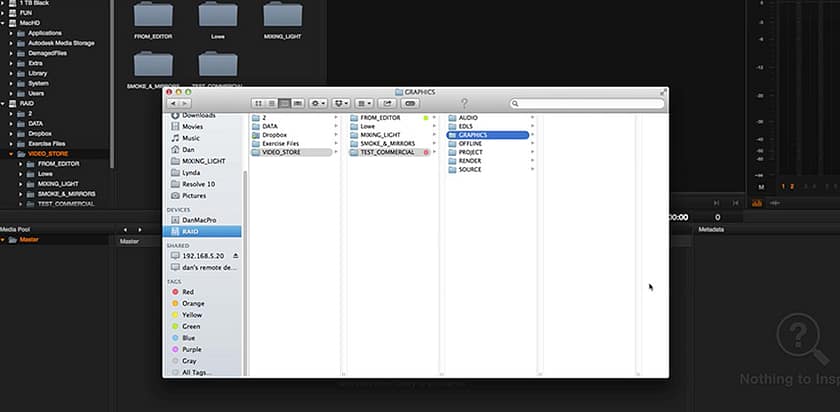Viewport: 840px width, 412px height.
Task: Select RAID under Devices
Action: [202, 231]
